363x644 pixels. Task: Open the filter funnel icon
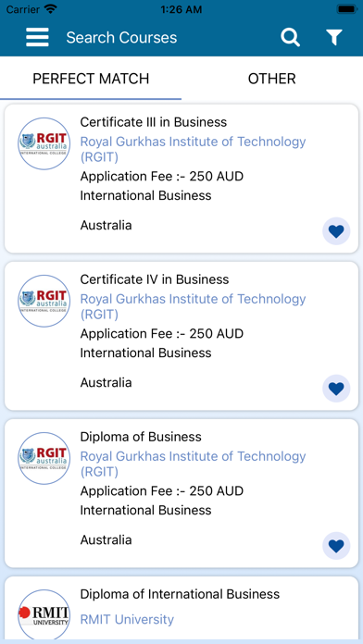334,37
